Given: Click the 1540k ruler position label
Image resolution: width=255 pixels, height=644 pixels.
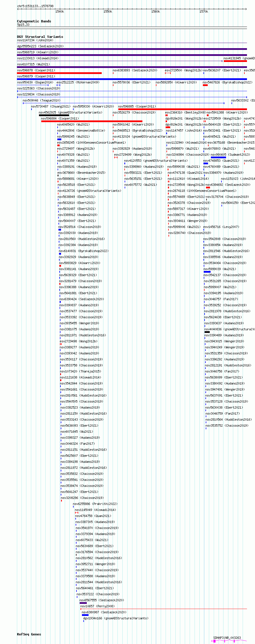Looking at the screenshot, I should (60, 11).
